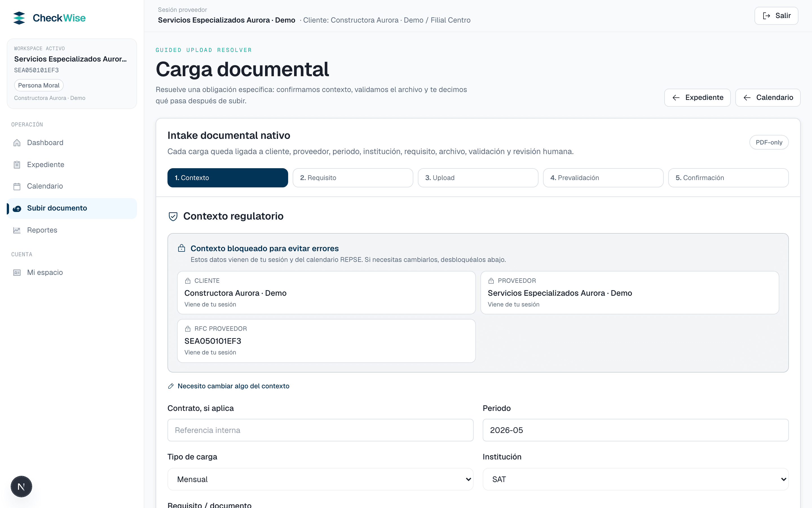Click the left arrow icon in Expediente button
The image size is (812, 508).
tap(676, 97)
